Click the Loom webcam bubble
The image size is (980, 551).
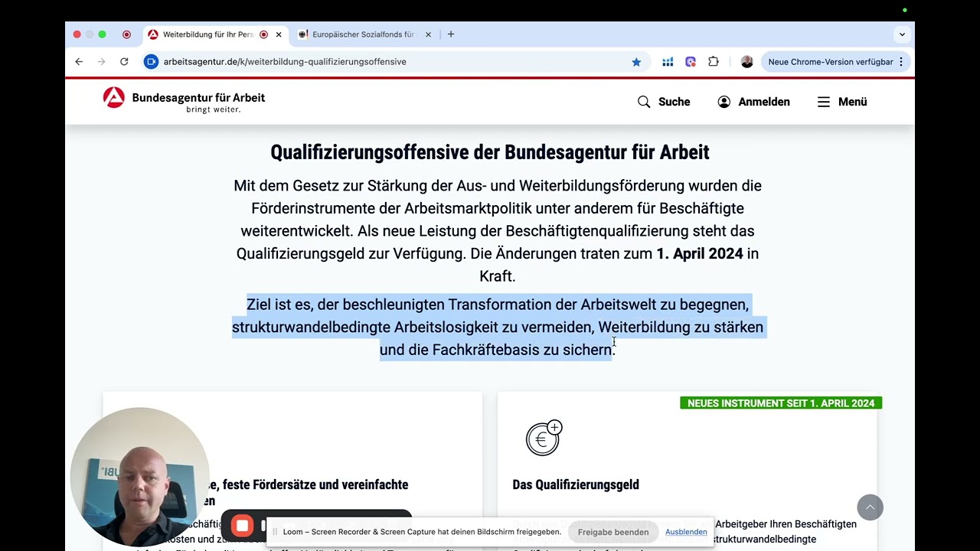pos(140,477)
